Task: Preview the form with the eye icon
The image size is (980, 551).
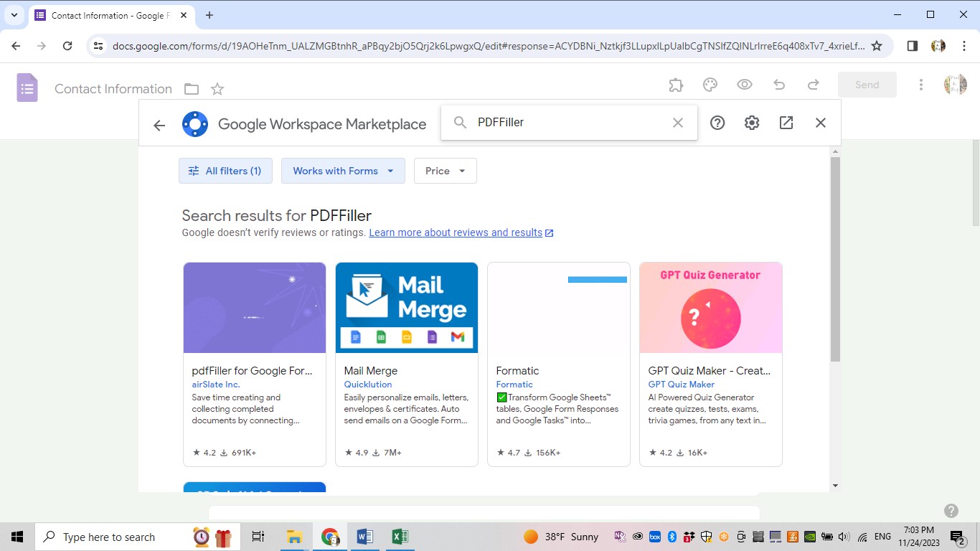Action: tap(744, 84)
